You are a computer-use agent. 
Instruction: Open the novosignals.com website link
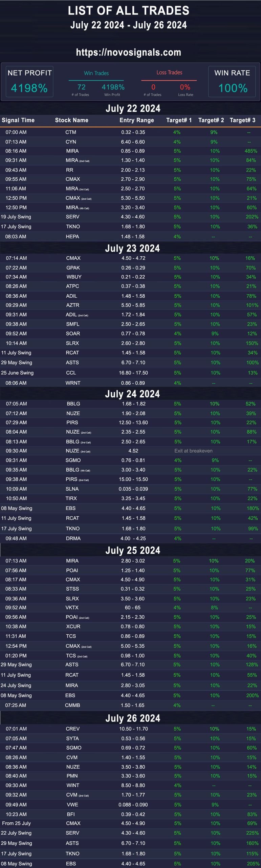(129, 52)
